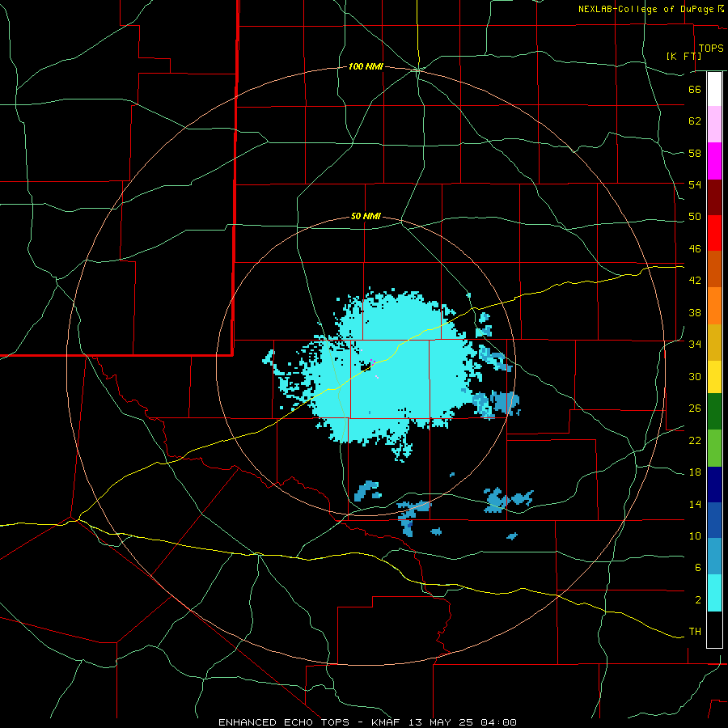Click the legend value 34
The width and height of the screenshot is (728, 728).
click(695, 345)
